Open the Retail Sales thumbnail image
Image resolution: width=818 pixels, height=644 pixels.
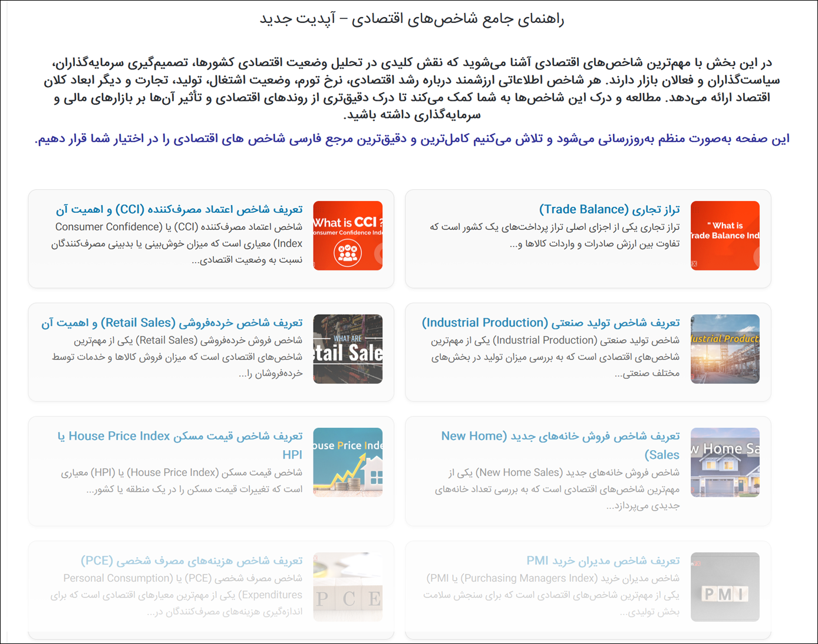[348, 349]
